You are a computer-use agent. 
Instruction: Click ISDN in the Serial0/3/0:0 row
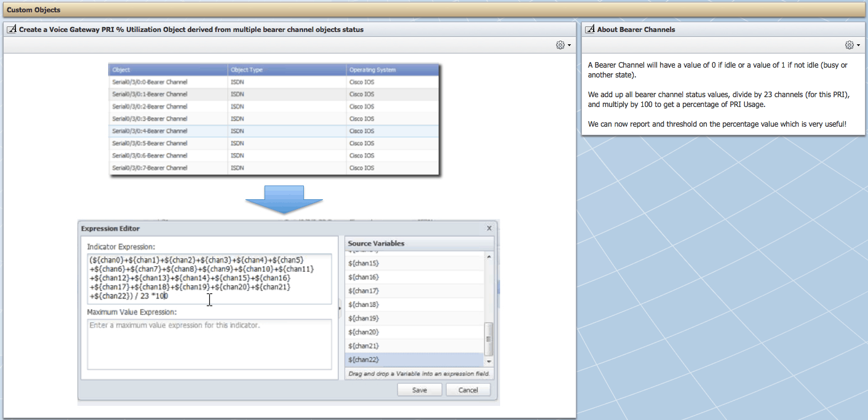(x=237, y=82)
